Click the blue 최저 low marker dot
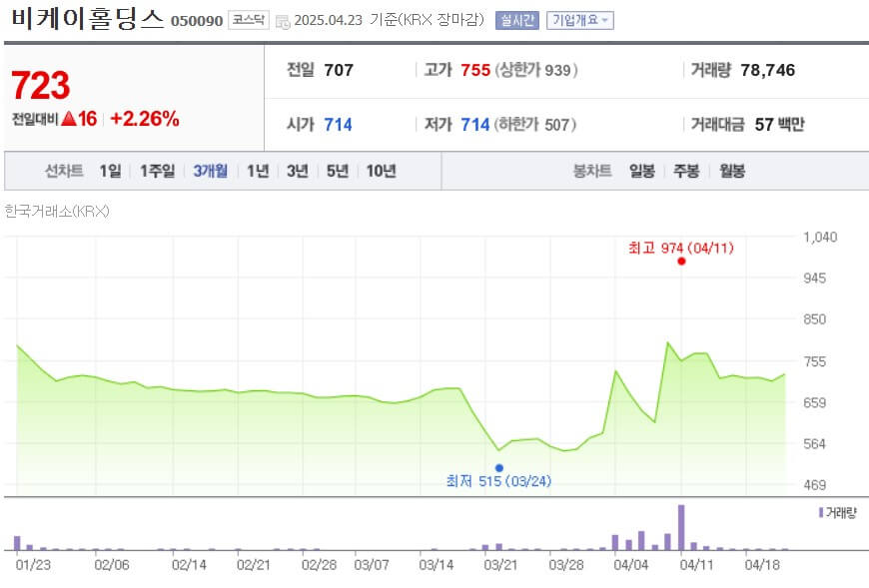The height and width of the screenshot is (588, 869). click(x=499, y=466)
